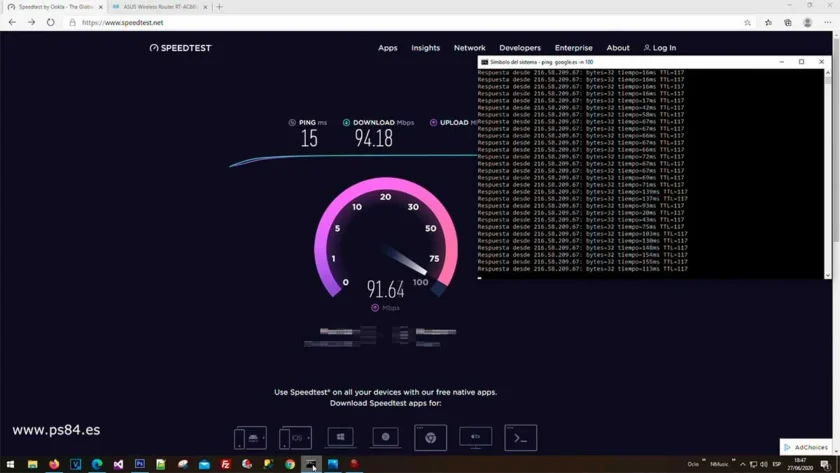This screenshot has height=473, width=840.
Task: Download the Speedtest Chrome extension icon
Action: point(430,438)
